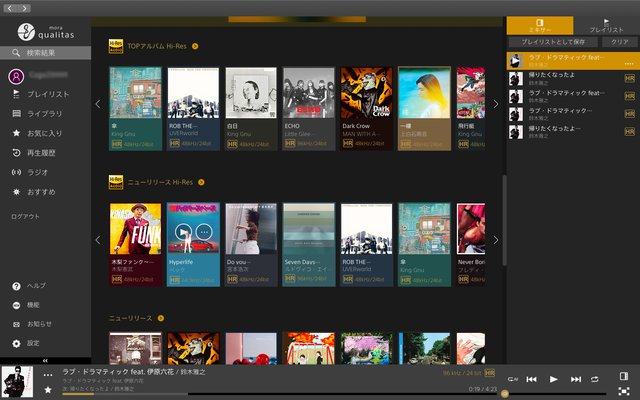Click the more options overlay on Hyperlife album
640x400 pixels.
[204, 232]
